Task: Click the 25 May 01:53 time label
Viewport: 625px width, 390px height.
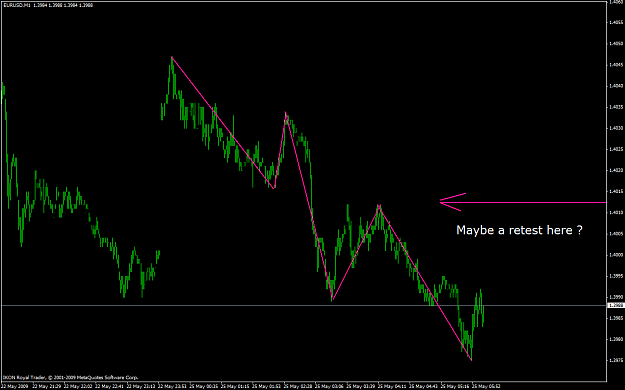Action: click(267, 386)
